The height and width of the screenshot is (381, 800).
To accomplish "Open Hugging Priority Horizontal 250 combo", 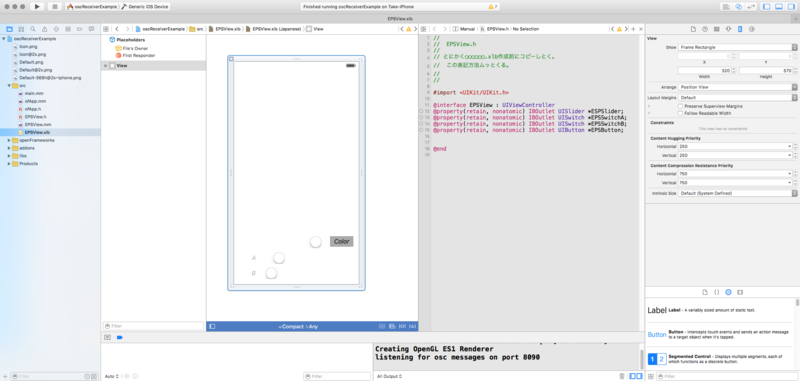I will (x=735, y=146).
